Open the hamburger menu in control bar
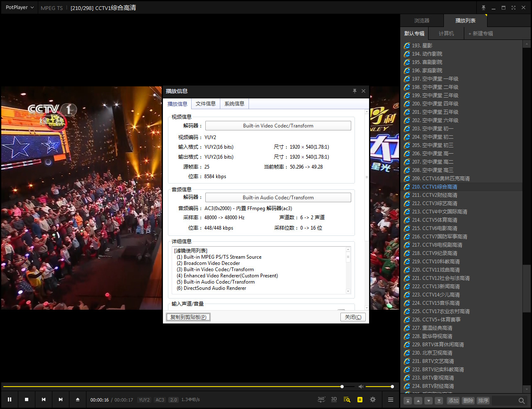This screenshot has height=409, width=532. (391, 399)
